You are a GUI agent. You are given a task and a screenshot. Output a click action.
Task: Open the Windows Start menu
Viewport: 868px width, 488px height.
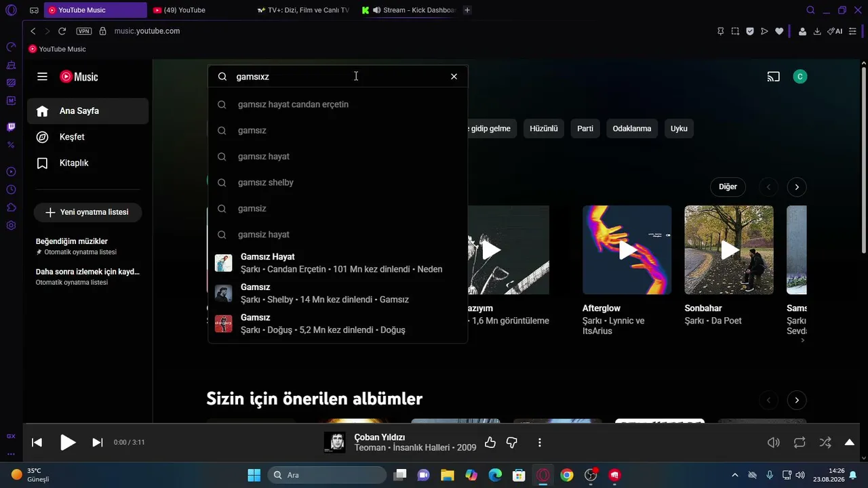[254, 475]
